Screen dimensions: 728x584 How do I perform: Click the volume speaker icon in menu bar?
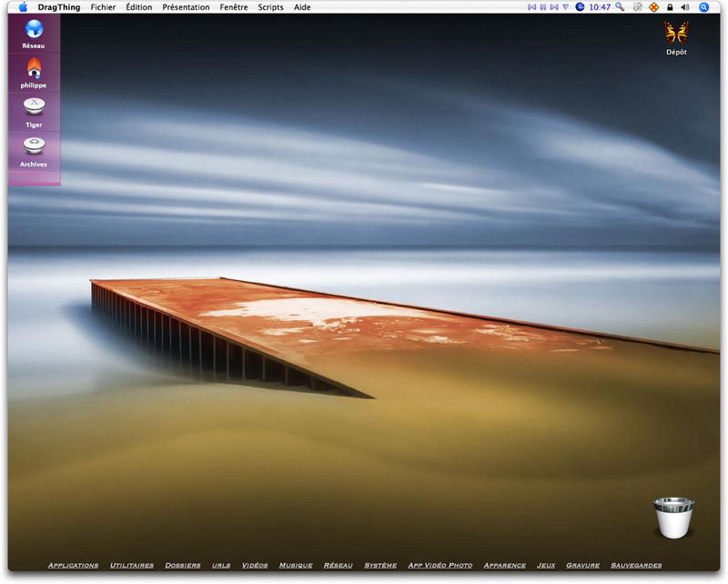pyautogui.click(x=684, y=7)
